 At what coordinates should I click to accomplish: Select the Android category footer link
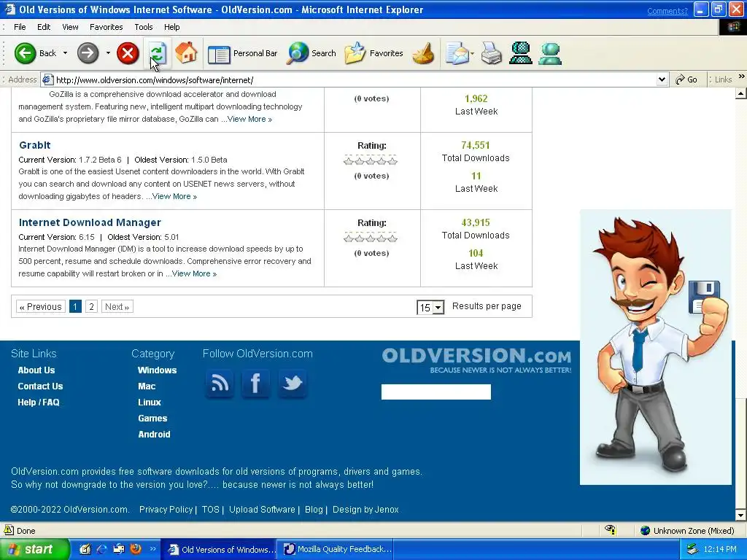[154, 435]
